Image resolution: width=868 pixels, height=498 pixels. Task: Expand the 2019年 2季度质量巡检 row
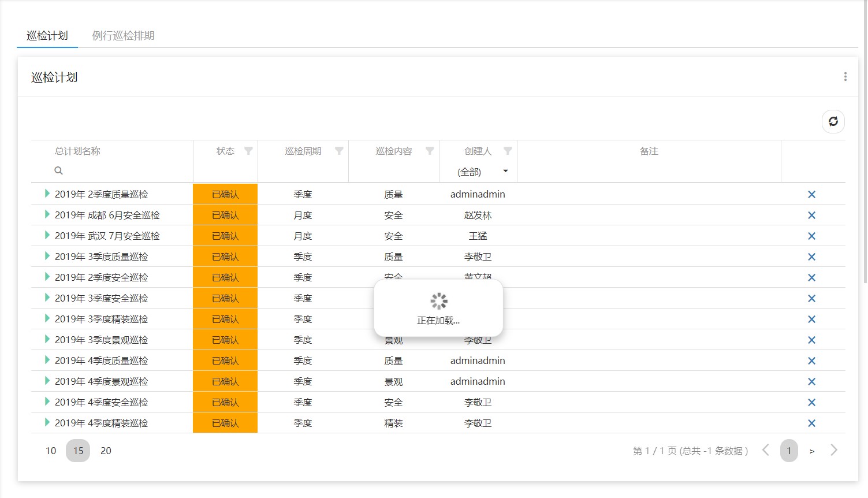(47, 194)
